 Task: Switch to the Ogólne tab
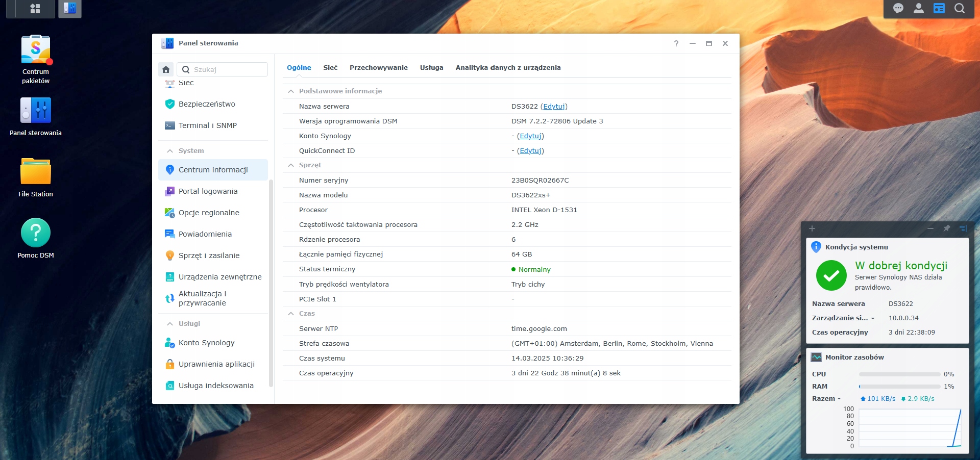[299, 67]
